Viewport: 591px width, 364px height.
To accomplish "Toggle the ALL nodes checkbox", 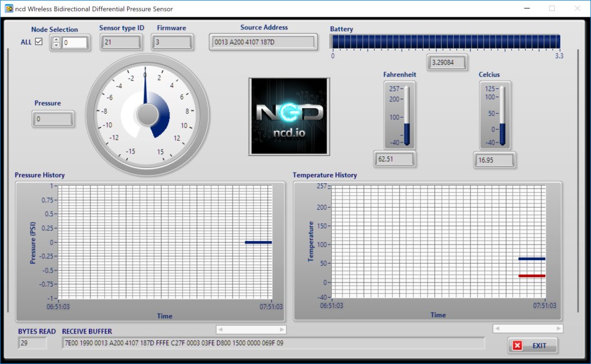I will [39, 42].
